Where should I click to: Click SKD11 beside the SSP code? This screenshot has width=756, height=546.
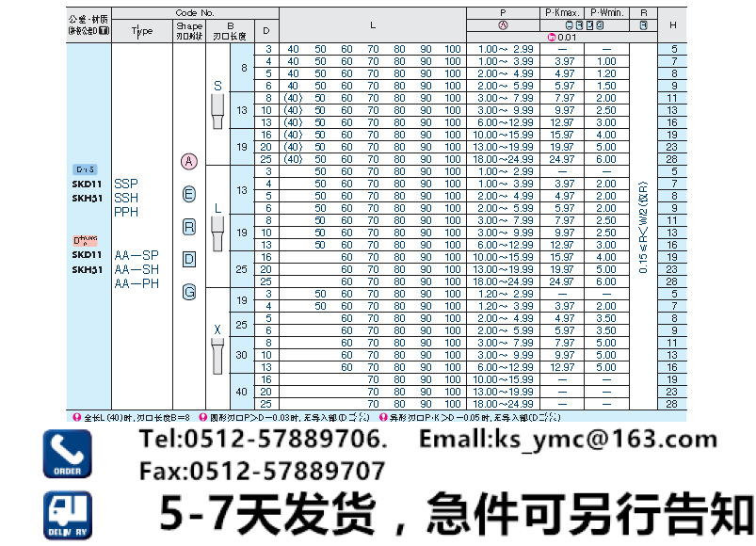click(x=87, y=185)
